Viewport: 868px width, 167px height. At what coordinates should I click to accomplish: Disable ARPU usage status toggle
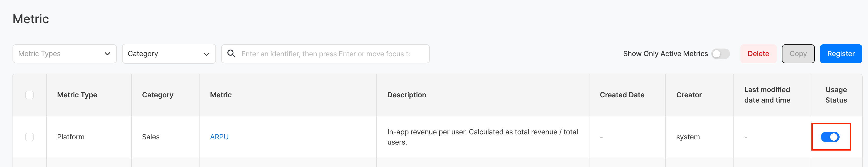click(x=830, y=137)
